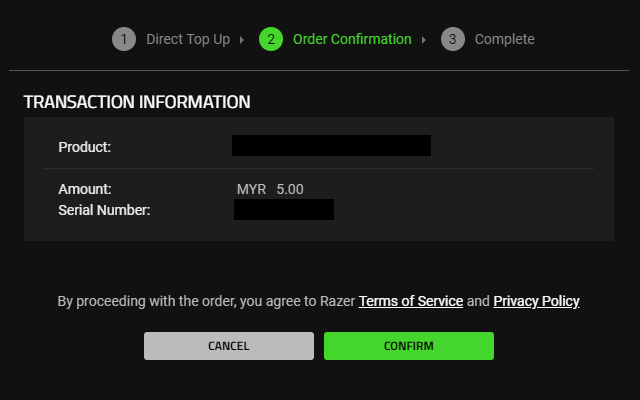
Task: Click the redacted product name field
Action: 331,145
